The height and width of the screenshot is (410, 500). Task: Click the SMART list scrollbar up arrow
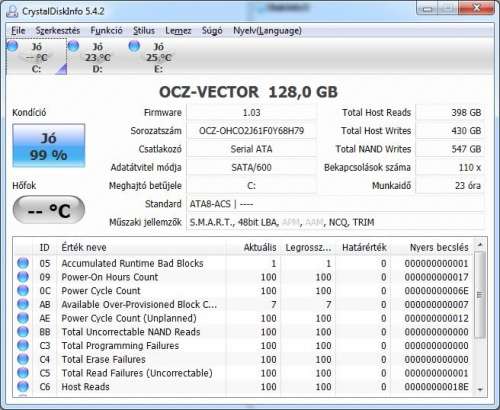480,245
